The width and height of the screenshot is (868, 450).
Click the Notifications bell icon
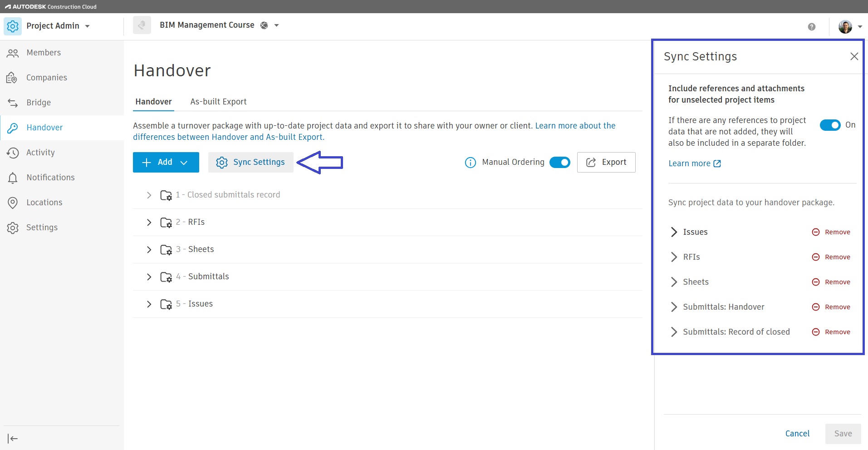[x=13, y=178]
